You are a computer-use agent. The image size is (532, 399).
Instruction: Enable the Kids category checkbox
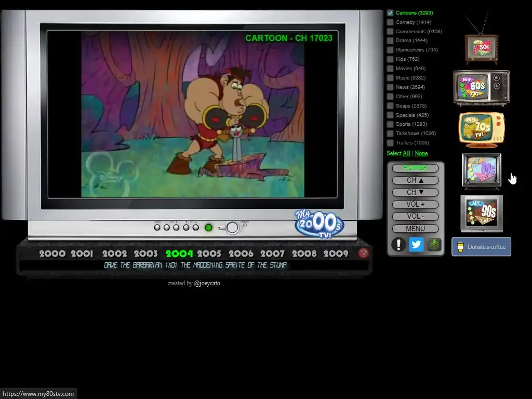(390, 59)
